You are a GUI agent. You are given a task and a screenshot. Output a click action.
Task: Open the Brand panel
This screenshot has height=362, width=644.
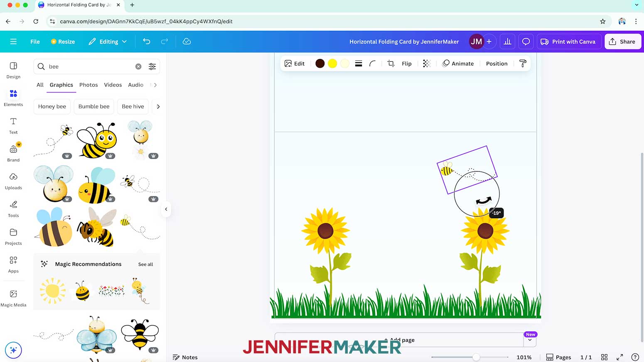point(13,154)
